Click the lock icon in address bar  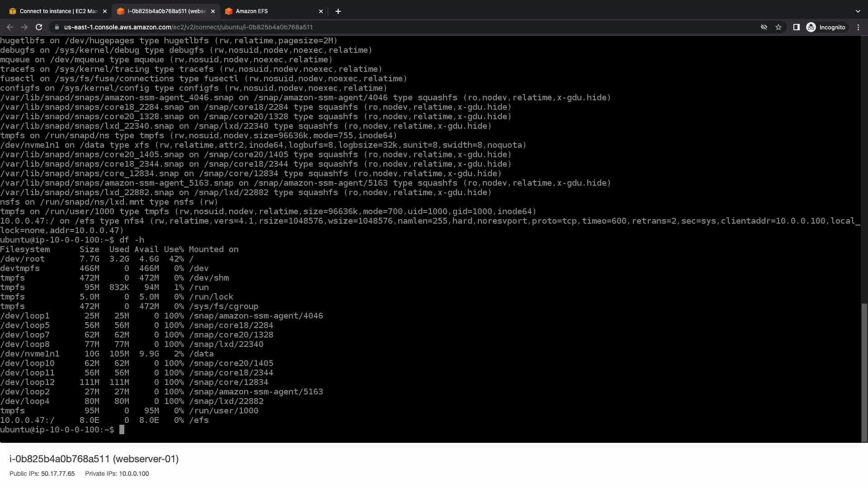[57, 27]
